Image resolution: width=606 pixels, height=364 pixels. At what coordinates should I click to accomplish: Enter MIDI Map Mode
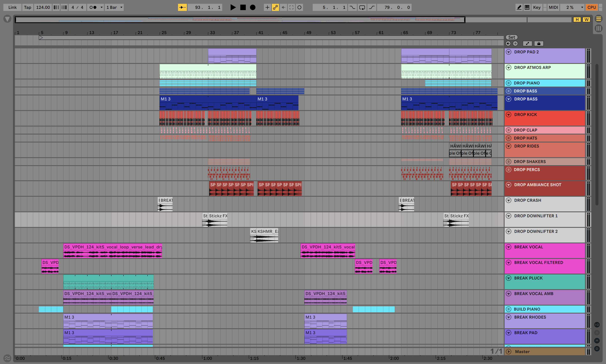click(553, 7)
